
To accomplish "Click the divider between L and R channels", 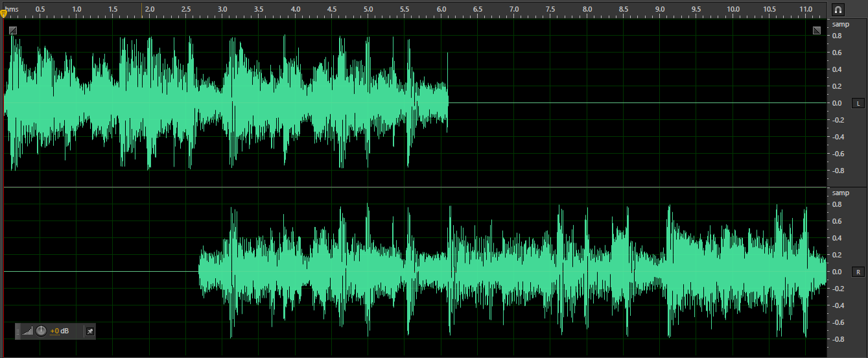I will 415,187.
